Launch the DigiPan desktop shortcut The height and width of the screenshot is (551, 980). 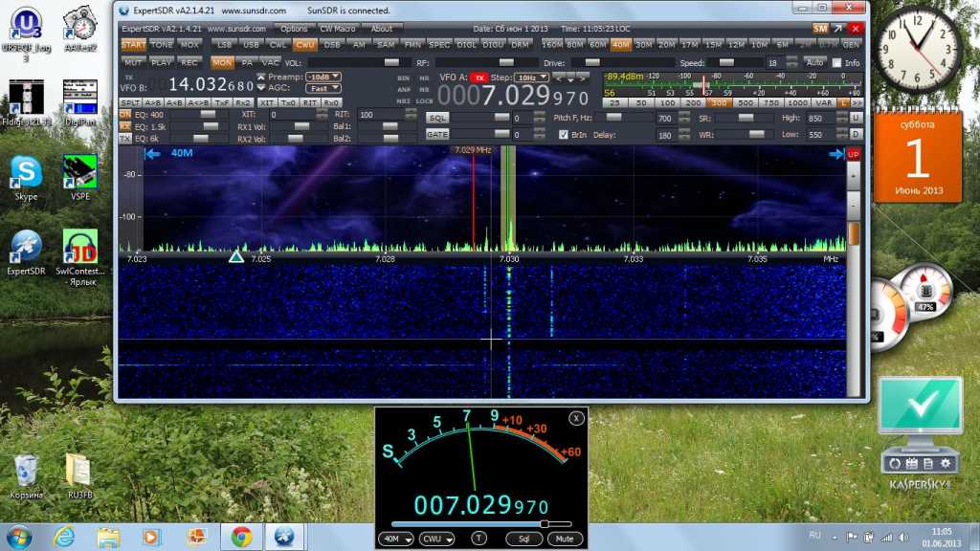[80, 103]
